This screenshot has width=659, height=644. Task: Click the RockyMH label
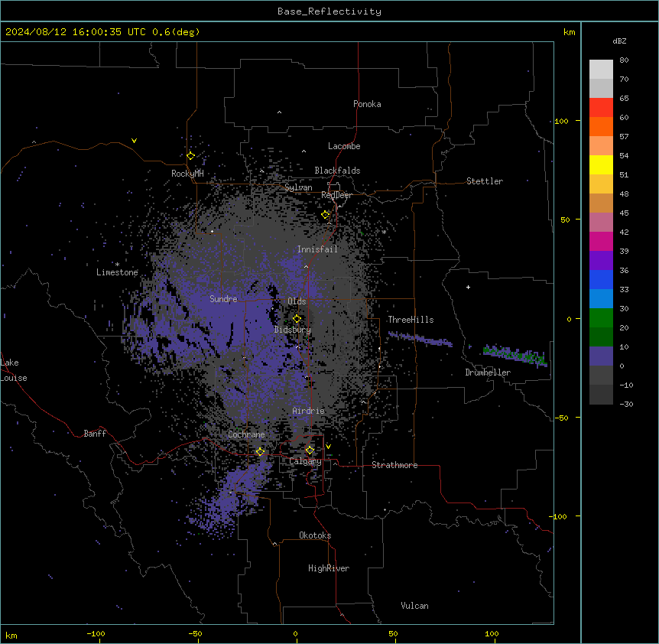187,174
